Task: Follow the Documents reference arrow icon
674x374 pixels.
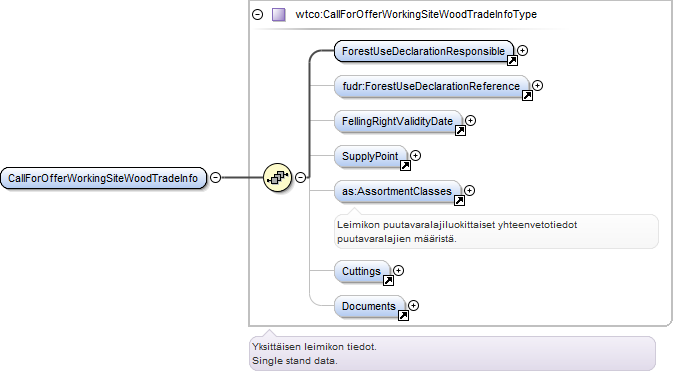Action: pos(403,316)
